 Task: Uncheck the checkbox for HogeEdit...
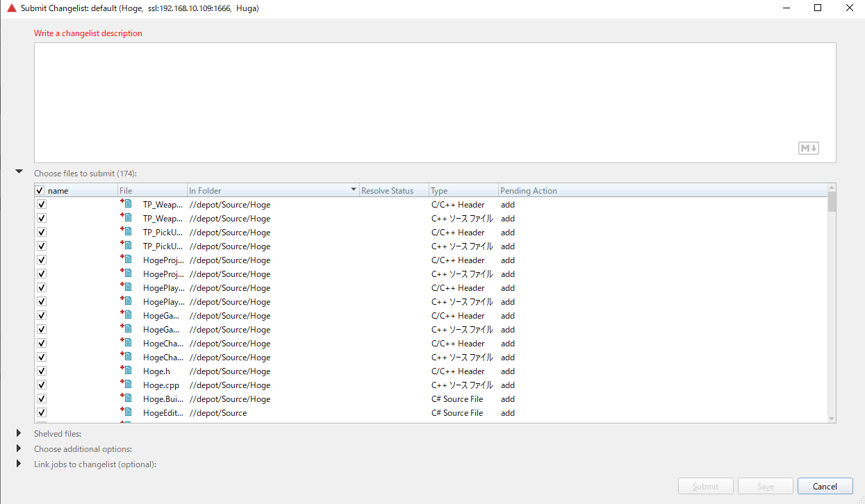[x=42, y=413]
